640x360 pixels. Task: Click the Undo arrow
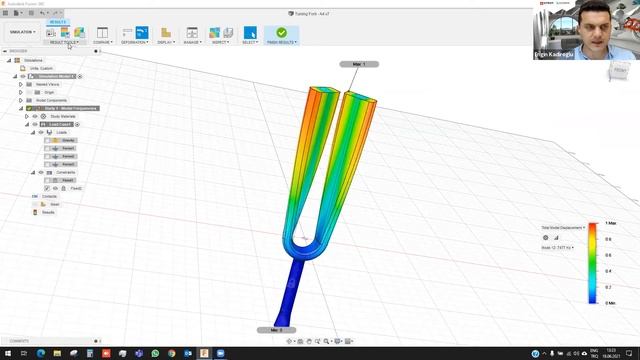coord(43,13)
